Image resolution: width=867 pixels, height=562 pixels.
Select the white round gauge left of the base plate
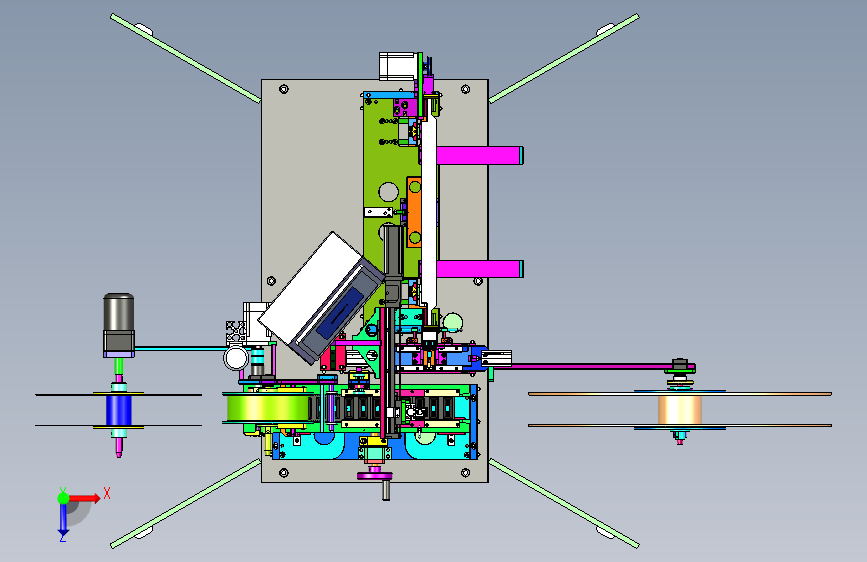pos(236,358)
